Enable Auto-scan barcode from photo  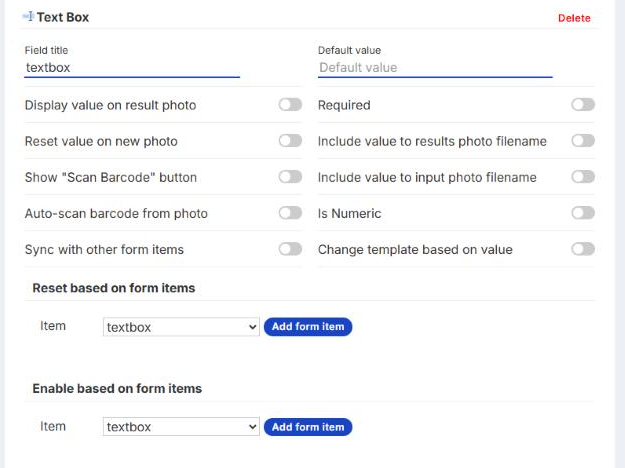tap(290, 213)
